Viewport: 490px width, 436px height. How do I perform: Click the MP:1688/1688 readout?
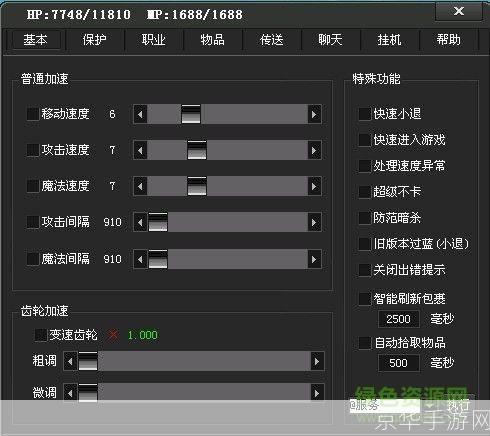pos(195,15)
